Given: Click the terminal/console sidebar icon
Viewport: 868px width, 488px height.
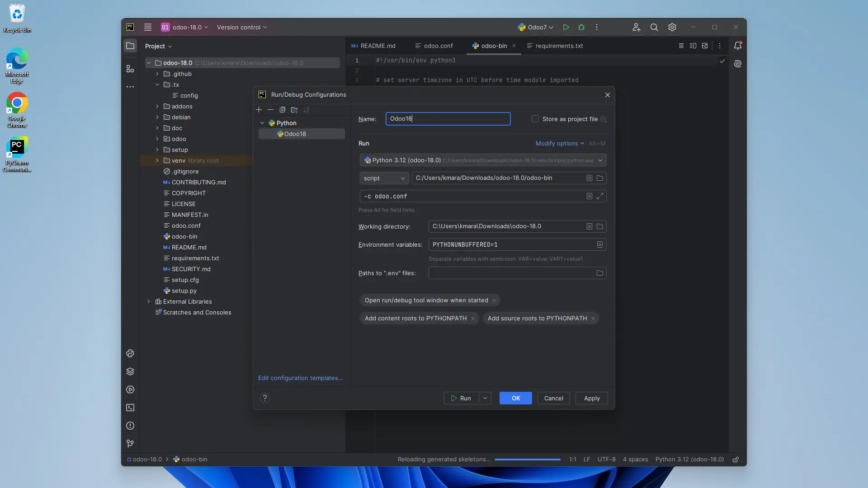Looking at the screenshot, I should click(131, 408).
